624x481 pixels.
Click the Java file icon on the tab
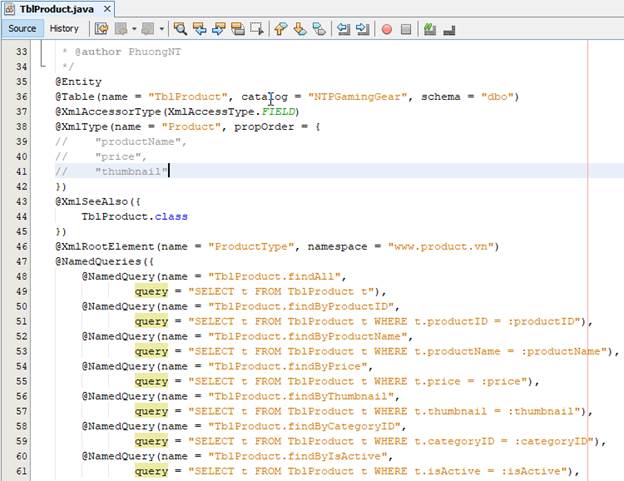[x=10, y=9]
